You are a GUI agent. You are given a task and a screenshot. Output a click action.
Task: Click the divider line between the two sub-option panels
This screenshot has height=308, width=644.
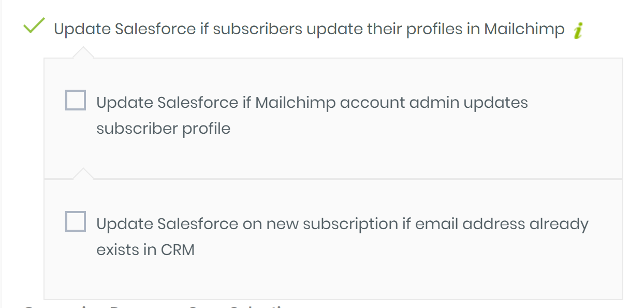[333, 179]
